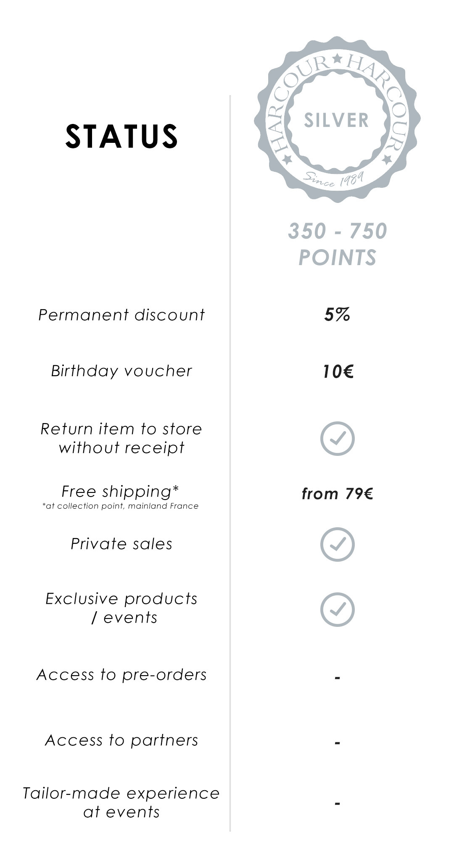Click the 'from 79€' shipping value

click(337, 494)
